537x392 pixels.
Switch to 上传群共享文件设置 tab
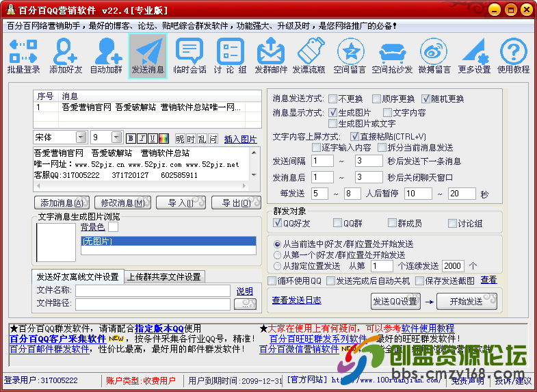pos(164,276)
